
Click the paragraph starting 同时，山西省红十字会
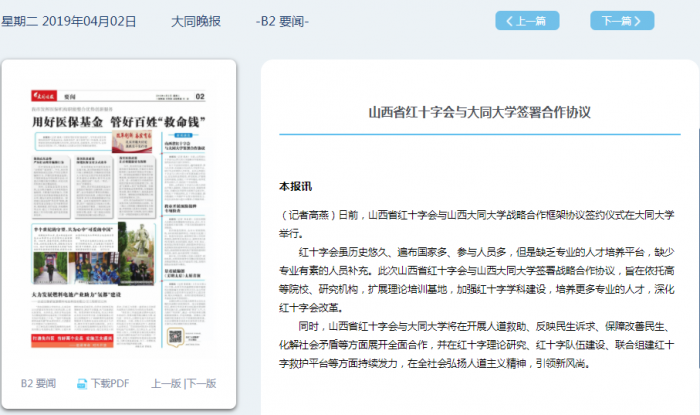click(x=476, y=345)
